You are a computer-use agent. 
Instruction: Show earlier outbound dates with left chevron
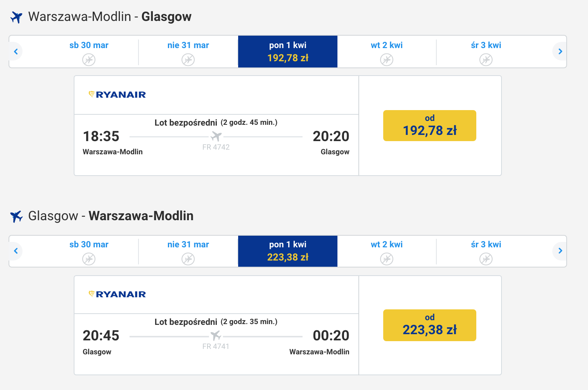pos(16,52)
